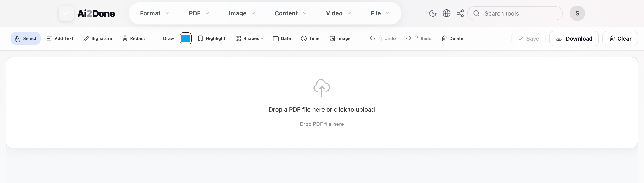
Task: Activate the Select tool
Action: (x=25, y=38)
